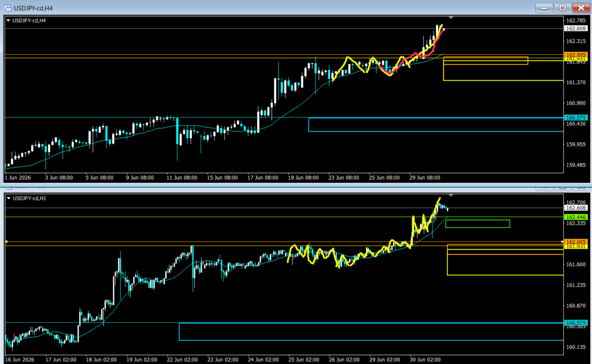Click the chart shift triangle marker in H1 chart
This screenshot has width=592, height=364.
tap(451, 195)
